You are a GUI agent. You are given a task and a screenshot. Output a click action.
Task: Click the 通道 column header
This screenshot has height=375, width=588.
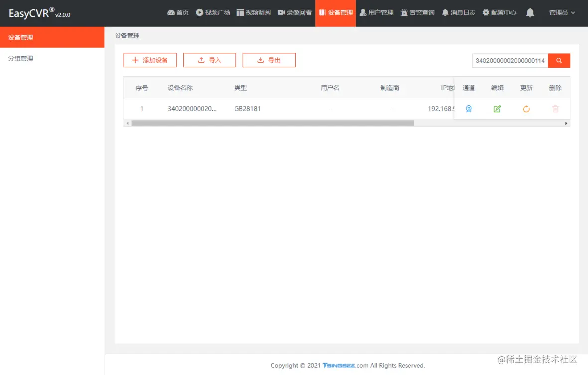[x=469, y=88]
